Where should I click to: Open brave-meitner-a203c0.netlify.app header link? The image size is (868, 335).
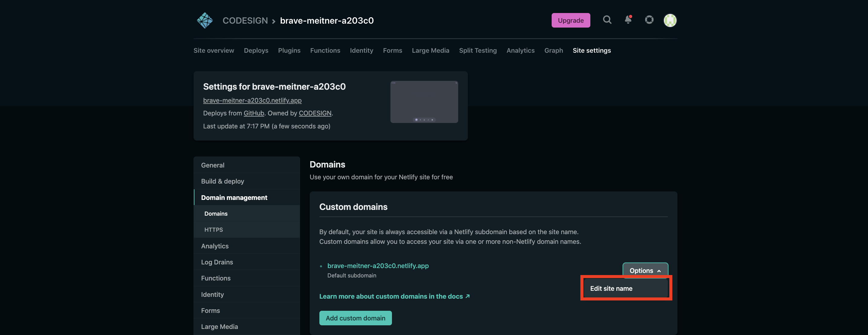[x=252, y=100]
